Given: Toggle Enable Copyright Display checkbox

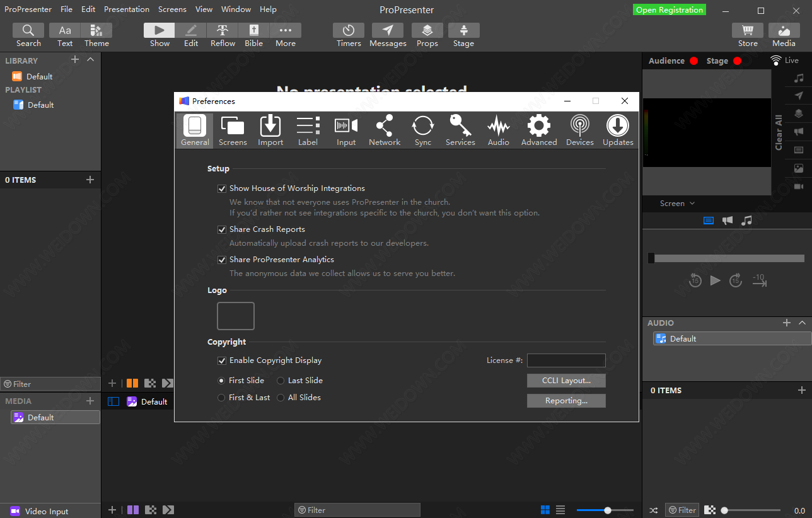Looking at the screenshot, I should coord(222,360).
